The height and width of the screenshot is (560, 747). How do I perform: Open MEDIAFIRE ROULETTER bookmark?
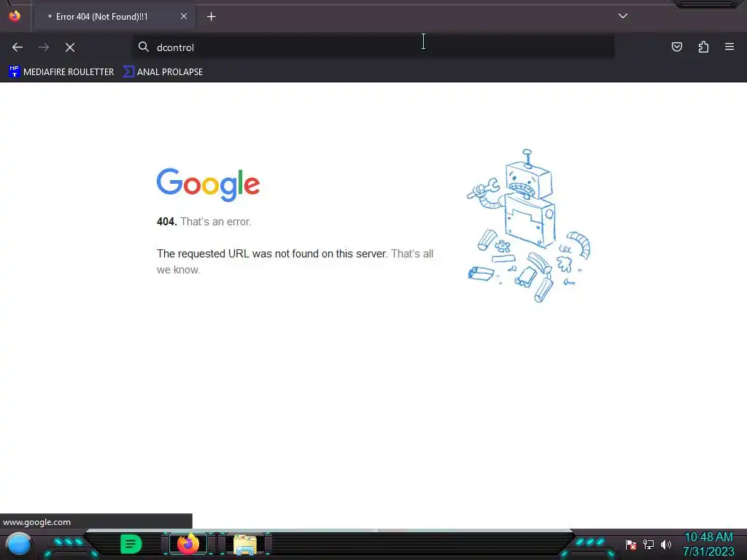(61, 72)
